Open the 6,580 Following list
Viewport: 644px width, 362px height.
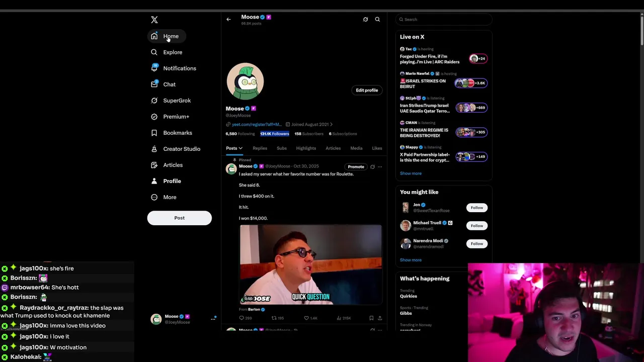pos(240,134)
